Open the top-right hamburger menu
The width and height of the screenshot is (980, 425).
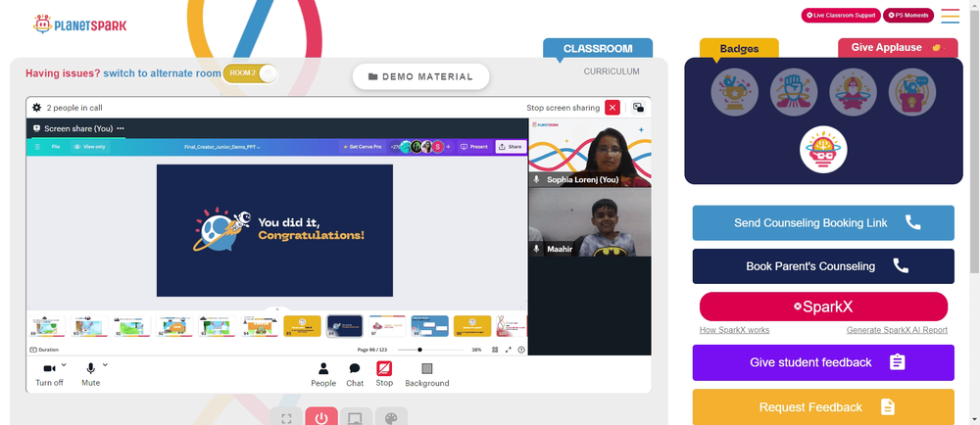[950, 16]
